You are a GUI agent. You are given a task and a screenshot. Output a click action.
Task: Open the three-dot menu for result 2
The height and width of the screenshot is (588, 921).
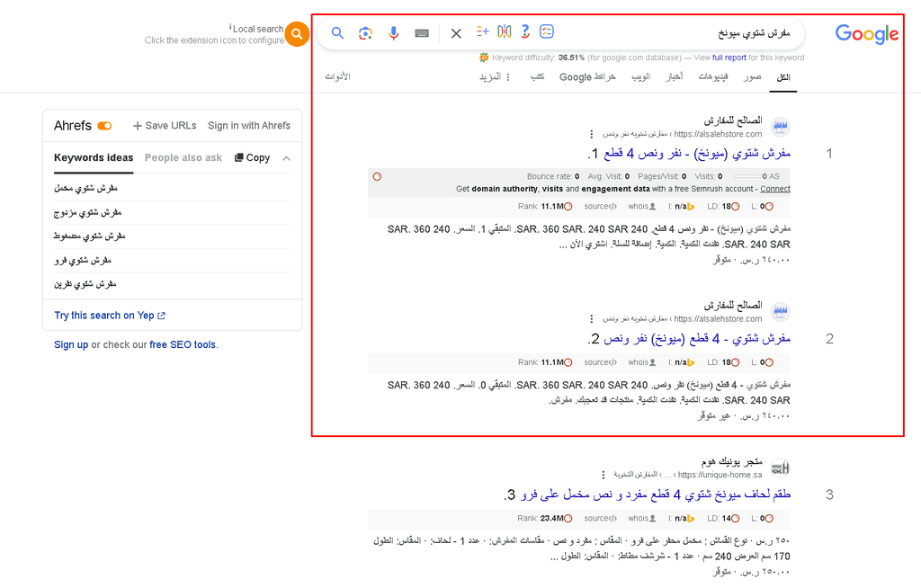click(592, 319)
